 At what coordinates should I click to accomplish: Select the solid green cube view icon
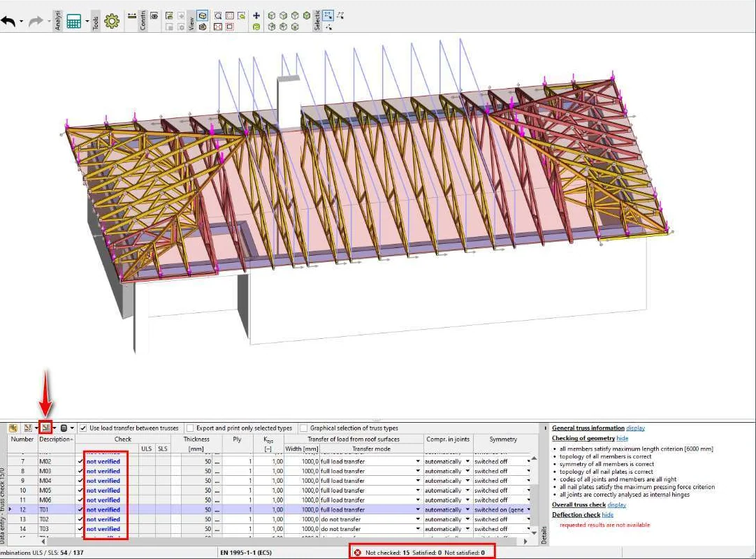pos(307,15)
